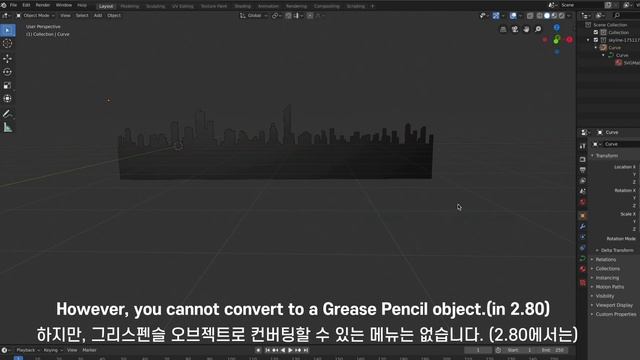Viewport: 640px width, 360px height.
Task: Toggle the camera view gizmo button
Action: click(x=515, y=29)
